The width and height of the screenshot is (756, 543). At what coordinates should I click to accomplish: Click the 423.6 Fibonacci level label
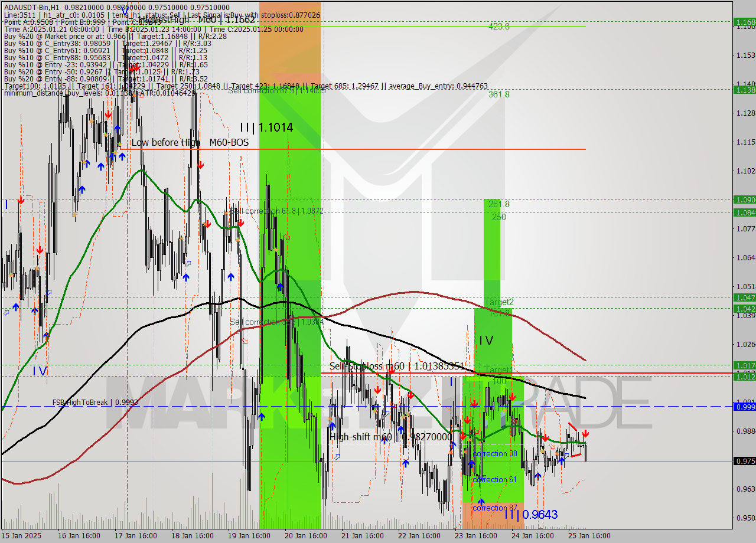[x=498, y=27]
